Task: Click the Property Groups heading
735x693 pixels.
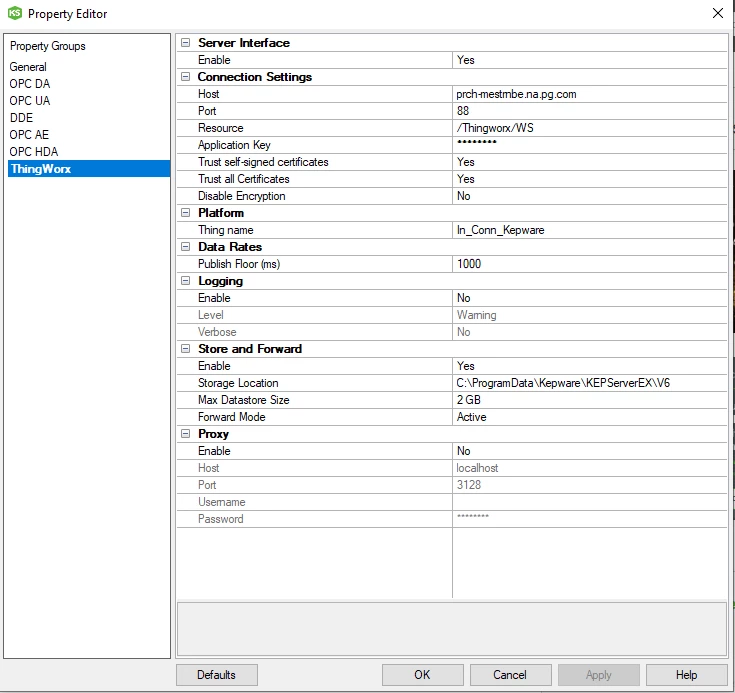Action: [x=48, y=46]
